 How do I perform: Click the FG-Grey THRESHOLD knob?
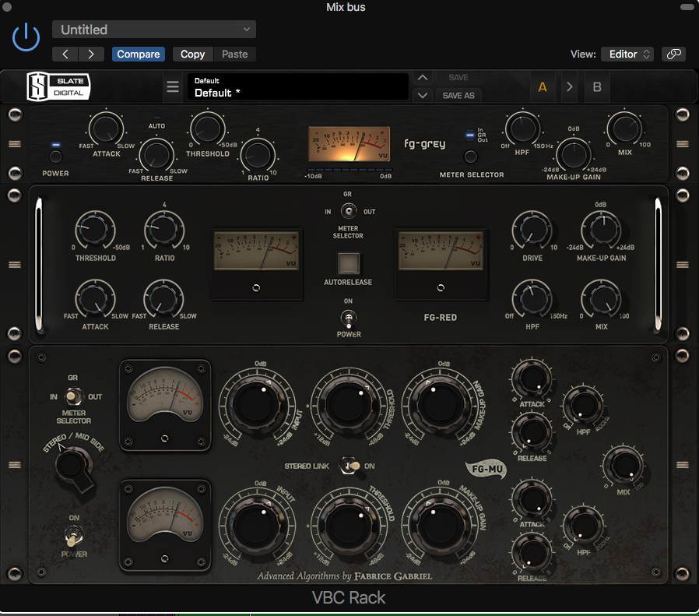point(208,129)
